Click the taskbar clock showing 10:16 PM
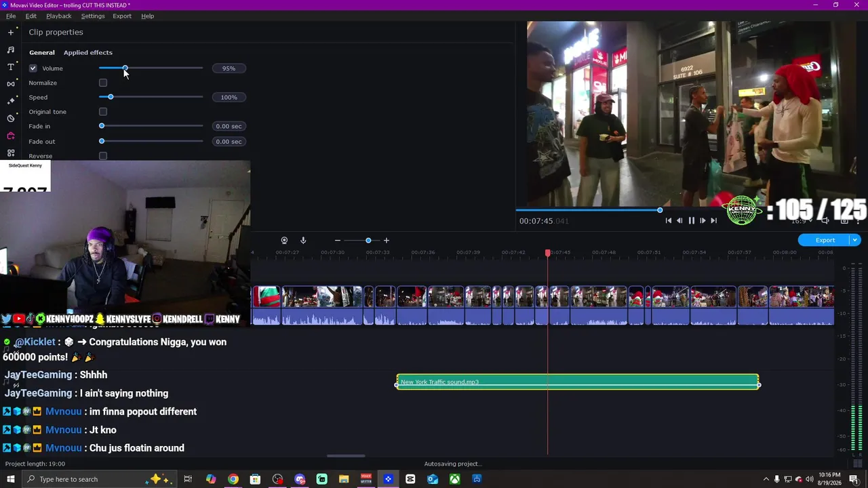The width and height of the screenshot is (868, 488). (x=829, y=479)
